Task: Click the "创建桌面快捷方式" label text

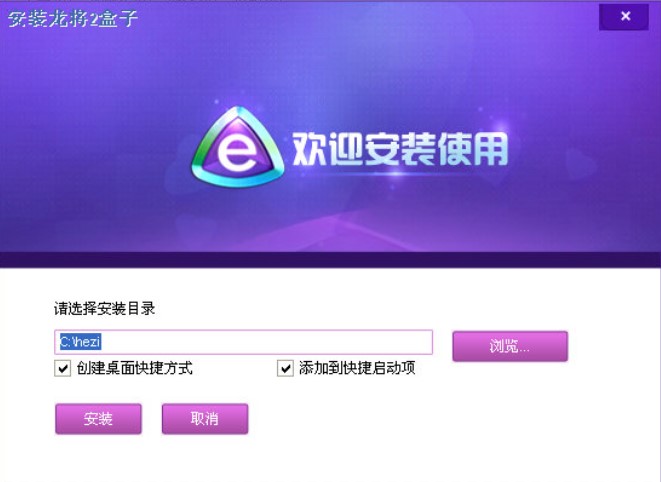Action: coord(134,368)
